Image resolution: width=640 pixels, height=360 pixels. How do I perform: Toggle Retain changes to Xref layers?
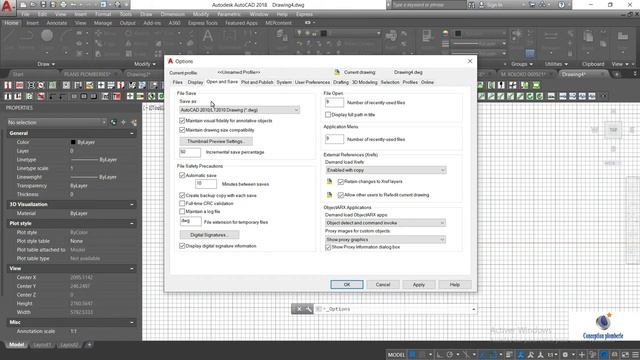pyautogui.click(x=341, y=182)
